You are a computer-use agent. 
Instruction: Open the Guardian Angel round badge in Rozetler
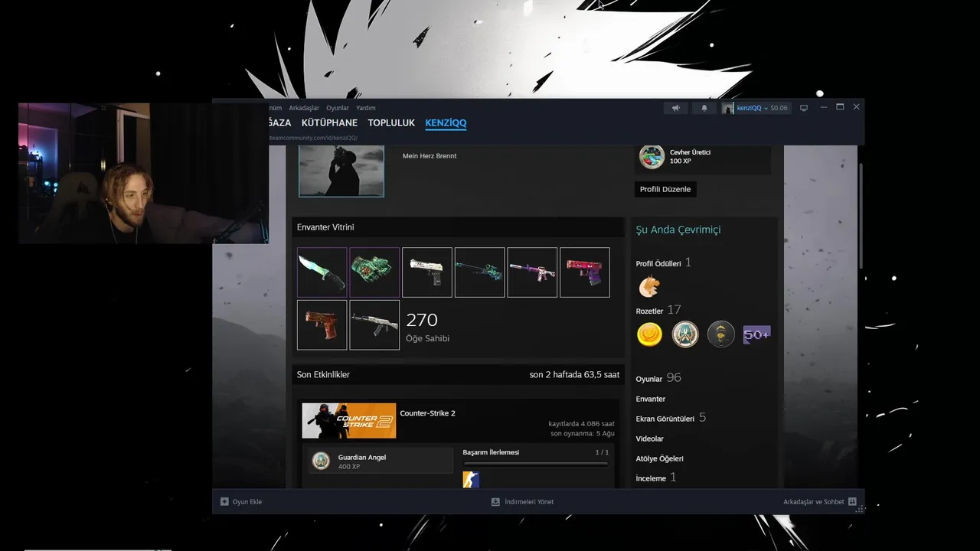click(685, 334)
